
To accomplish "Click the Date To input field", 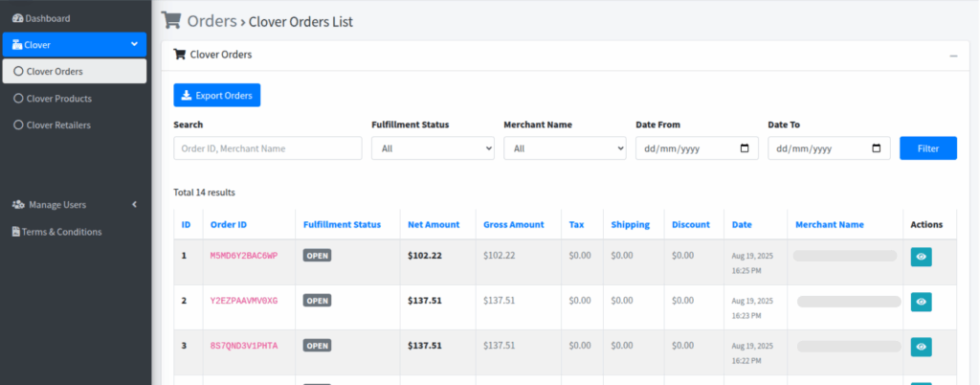I will pyautogui.click(x=829, y=148).
